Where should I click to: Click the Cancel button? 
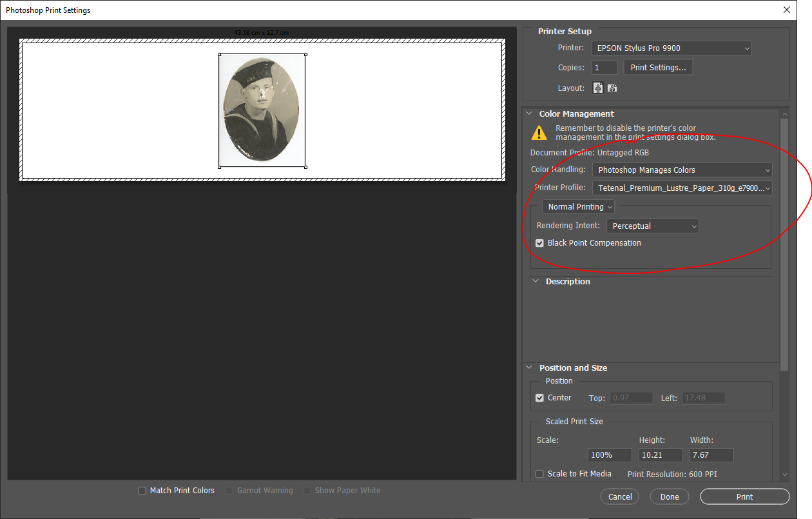(620, 497)
